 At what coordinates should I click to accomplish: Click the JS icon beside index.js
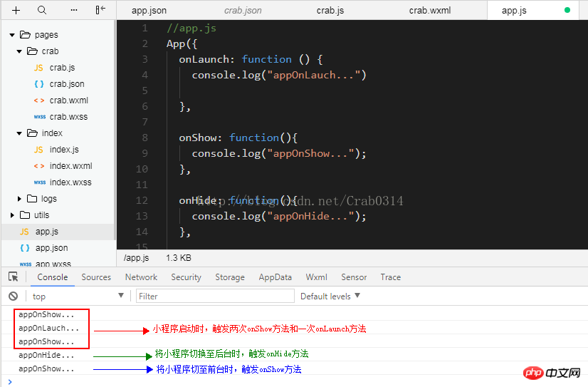click(x=38, y=150)
